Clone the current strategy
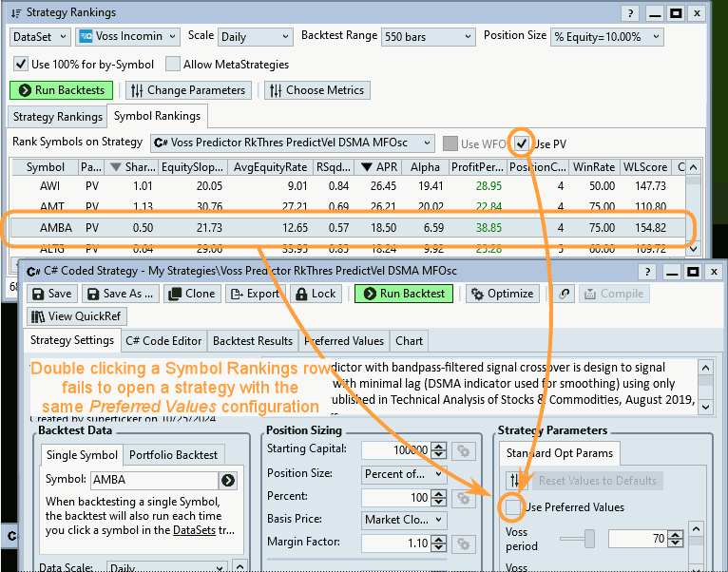 191,294
